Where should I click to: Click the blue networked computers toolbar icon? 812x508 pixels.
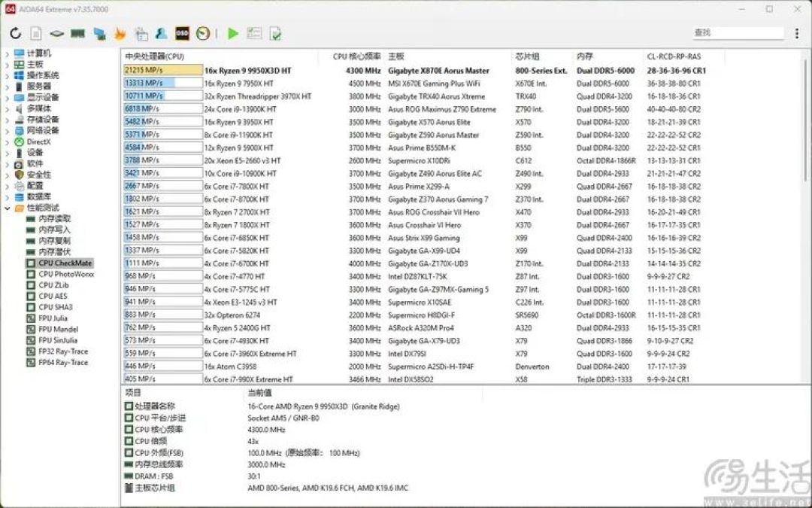tap(99, 34)
